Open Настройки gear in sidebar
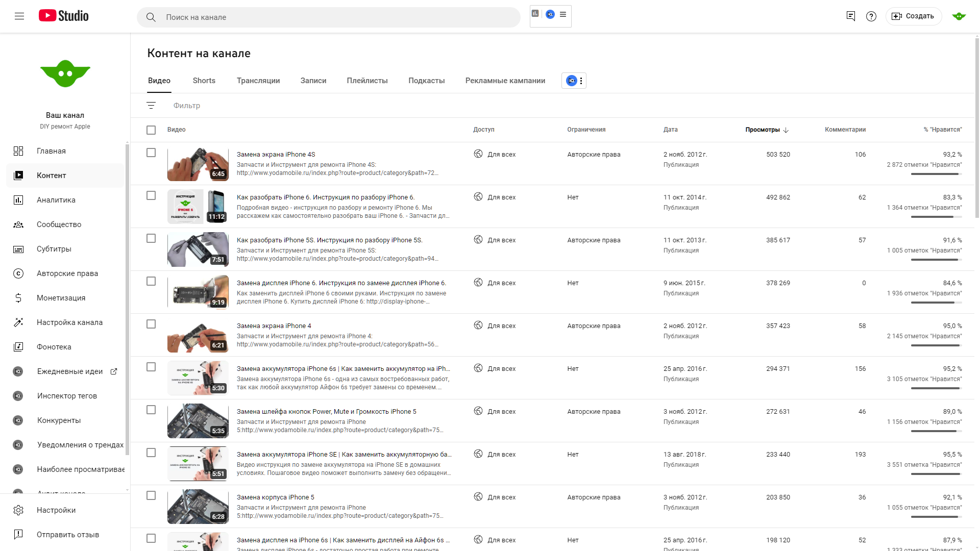980x551 pixels. click(18, 510)
